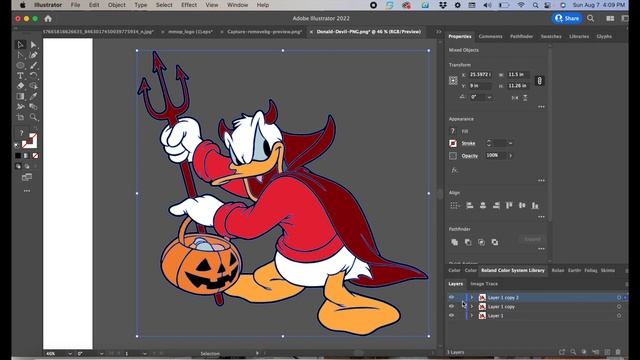Click the Edit Toolbar three-dots button
Image resolution: width=640 pixels, height=360 pixels.
tap(27, 191)
